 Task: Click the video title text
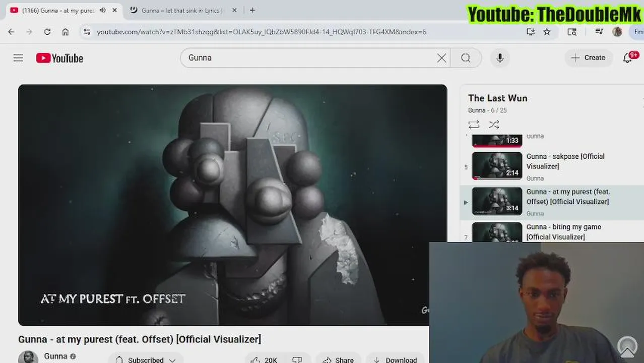[140, 339]
